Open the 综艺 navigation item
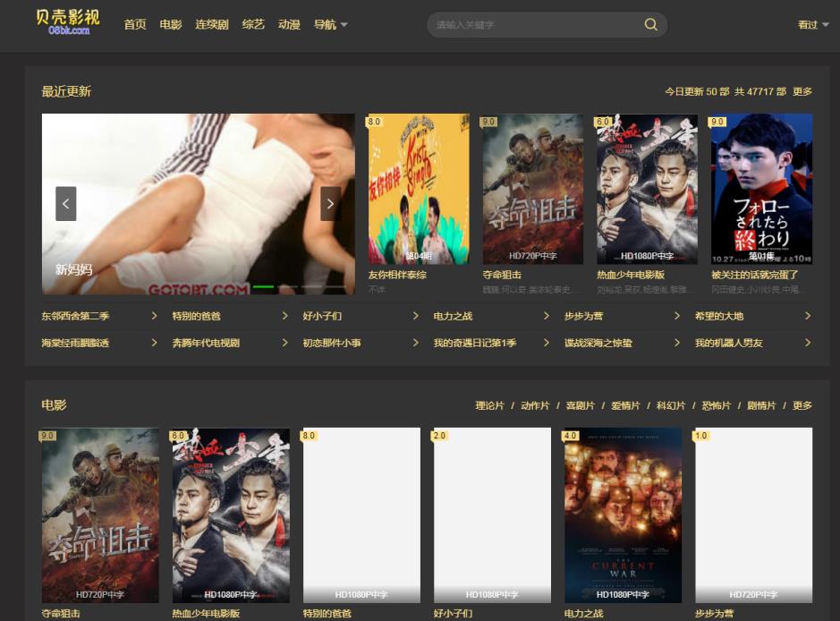Viewport: 840px width, 621px height. coord(253,24)
